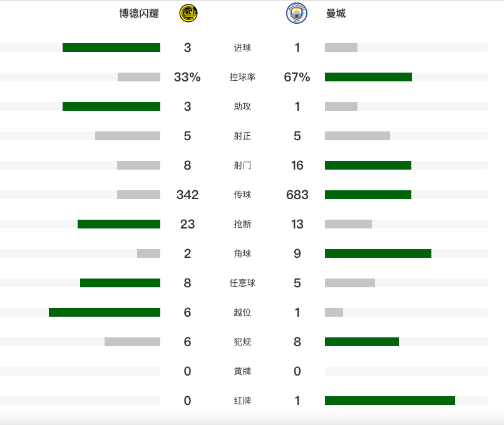504x425 pixels.
Task: Click the 进球 stat label
Action: (x=242, y=48)
